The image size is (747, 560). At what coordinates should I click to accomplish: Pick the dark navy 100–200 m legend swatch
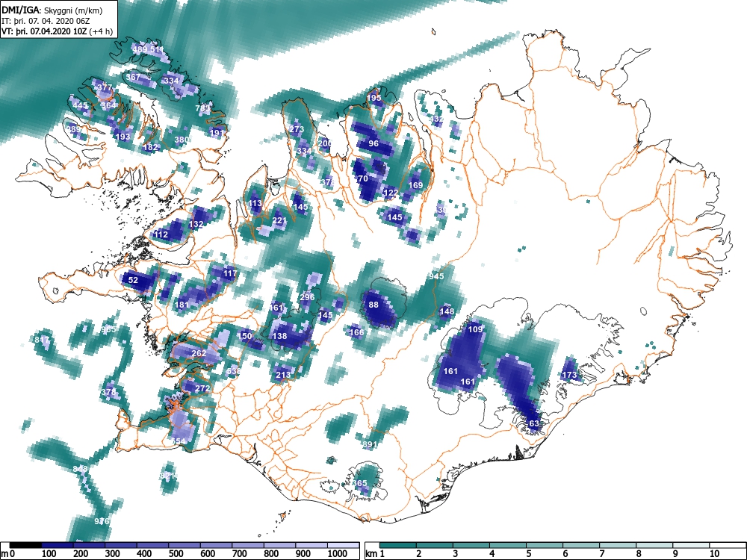(58, 545)
